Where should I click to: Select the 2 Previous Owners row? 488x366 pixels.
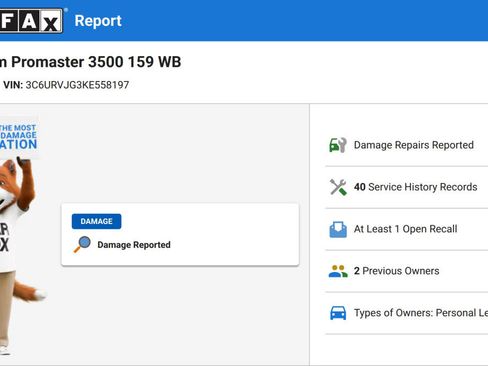click(x=407, y=271)
